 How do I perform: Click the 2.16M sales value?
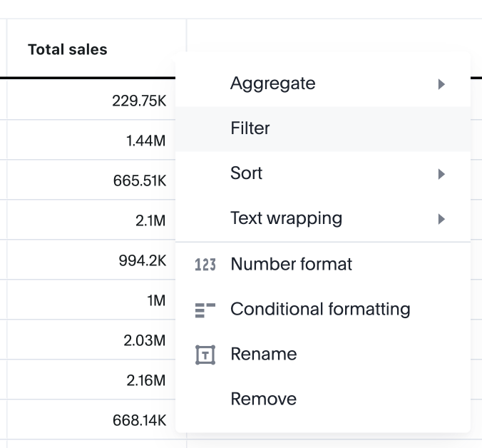[145, 381]
